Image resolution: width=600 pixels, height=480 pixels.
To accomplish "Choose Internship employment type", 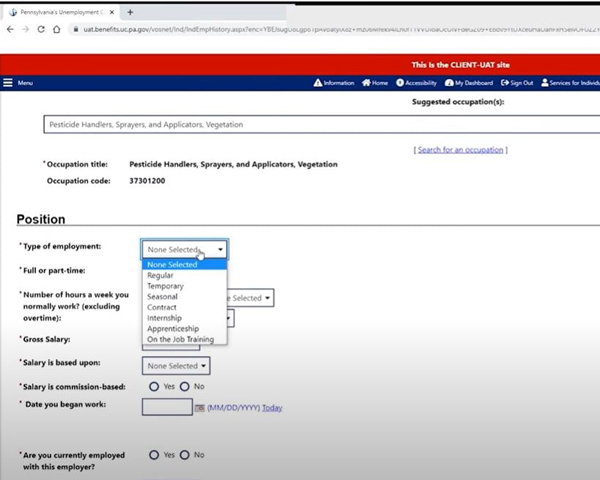I will pos(184,318).
